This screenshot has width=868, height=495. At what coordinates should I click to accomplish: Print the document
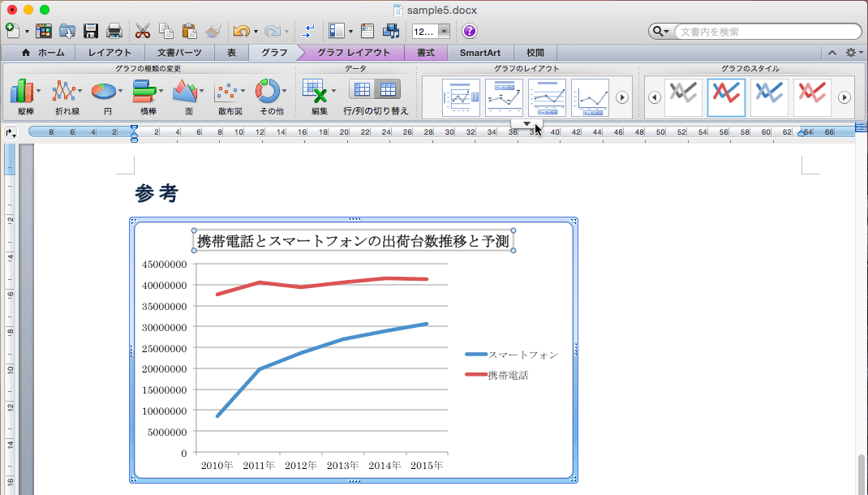tap(114, 31)
